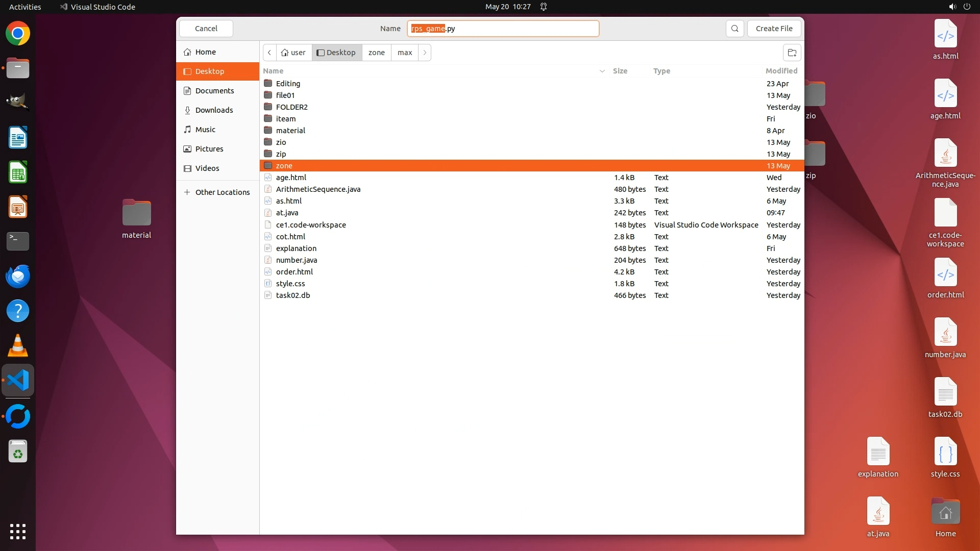Click the search icon in the dialog header
The image size is (980, 551).
tap(734, 29)
